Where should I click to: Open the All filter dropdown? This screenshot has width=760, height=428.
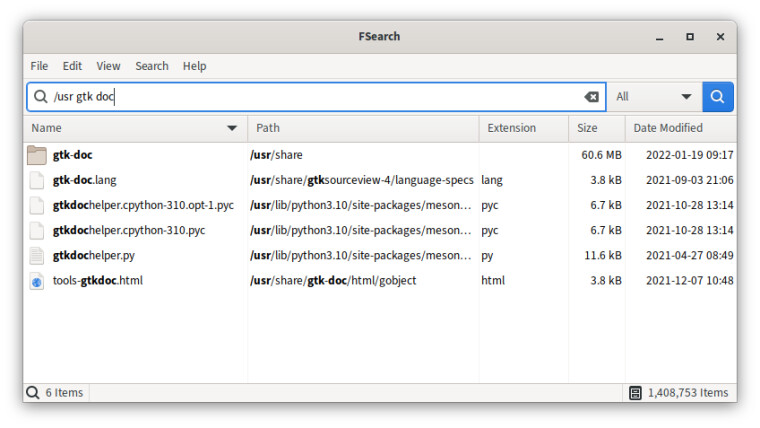(x=654, y=97)
